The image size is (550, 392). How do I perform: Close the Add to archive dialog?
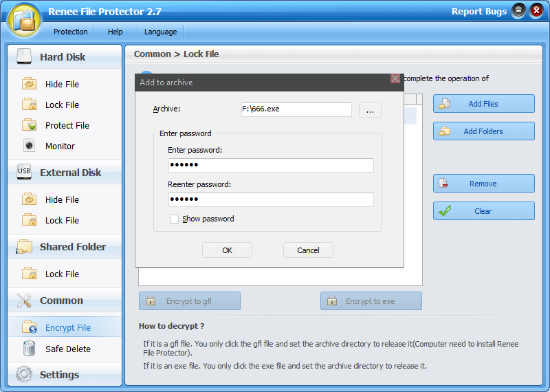click(395, 79)
